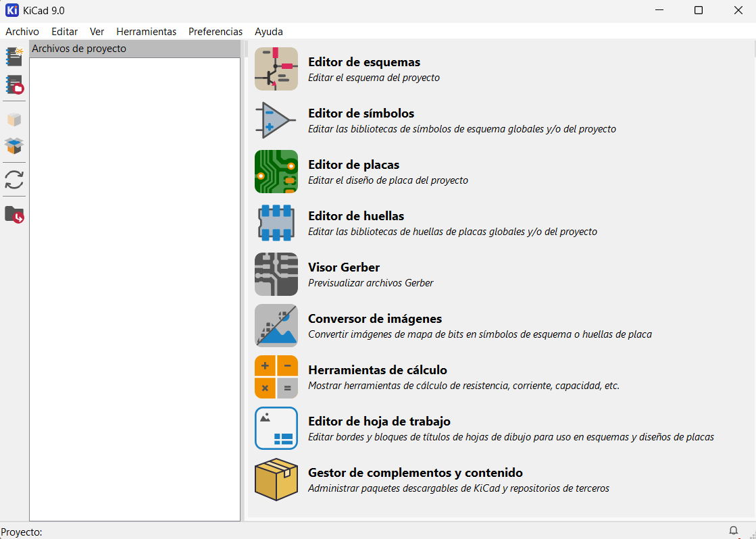Image resolution: width=756 pixels, height=539 pixels.
Task: Click the Editor de hoja de trabajo title
Action: [x=380, y=421]
